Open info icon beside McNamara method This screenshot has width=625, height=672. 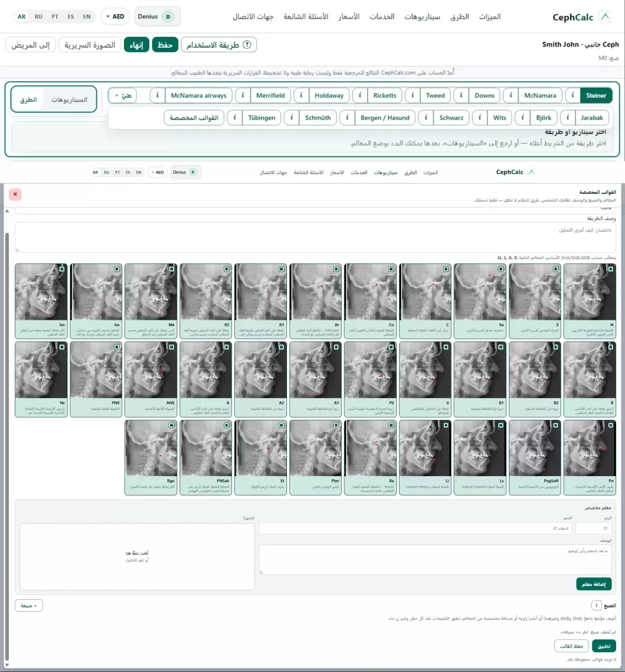click(x=510, y=95)
